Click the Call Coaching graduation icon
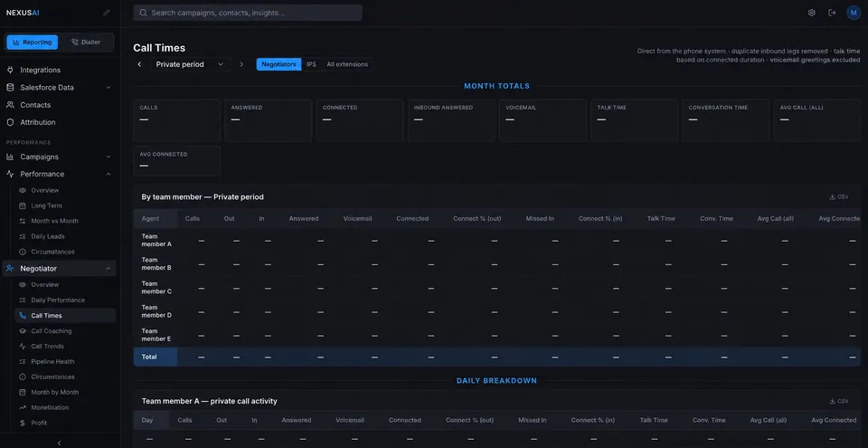This screenshot has height=448, width=868. coord(22,331)
